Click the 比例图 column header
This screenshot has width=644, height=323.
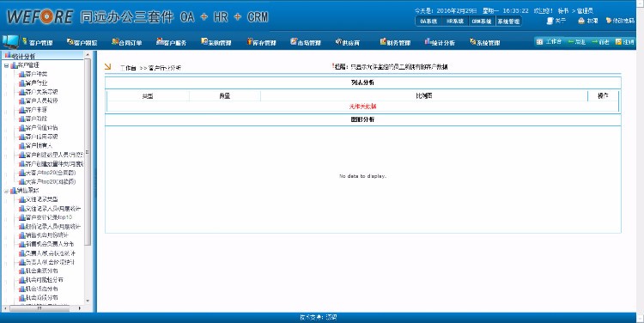pos(424,95)
